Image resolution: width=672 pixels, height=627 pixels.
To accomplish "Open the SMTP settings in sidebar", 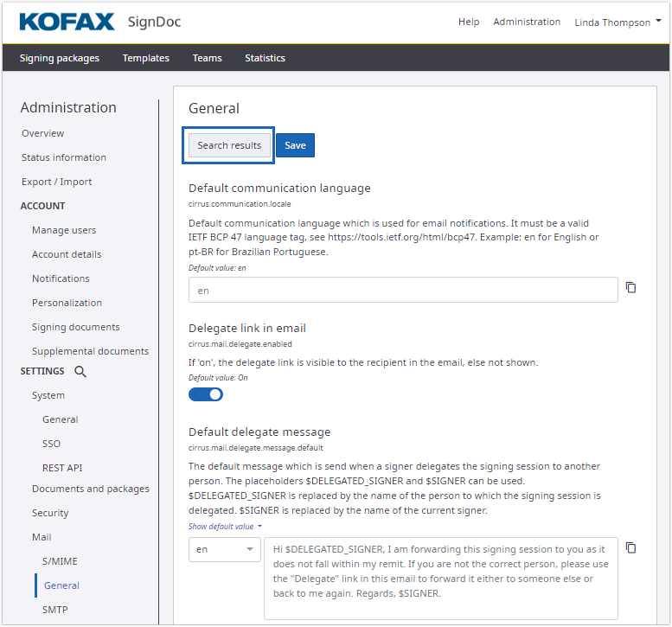I will [x=55, y=610].
